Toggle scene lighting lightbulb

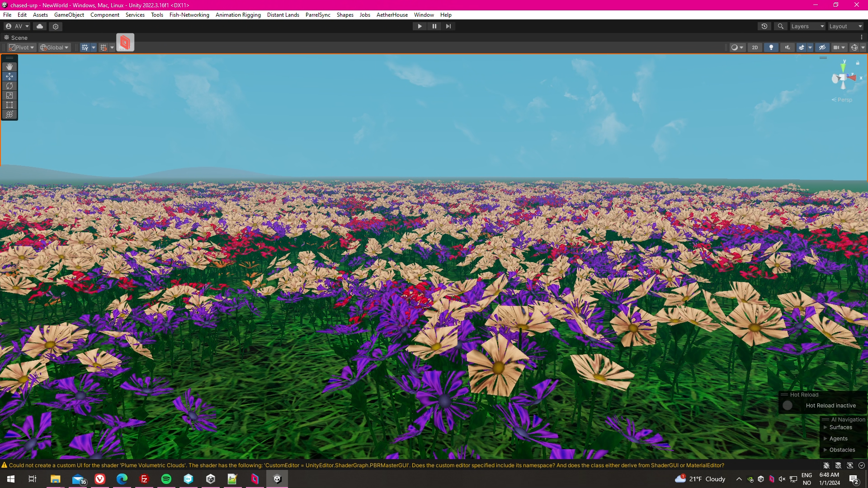click(771, 47)
